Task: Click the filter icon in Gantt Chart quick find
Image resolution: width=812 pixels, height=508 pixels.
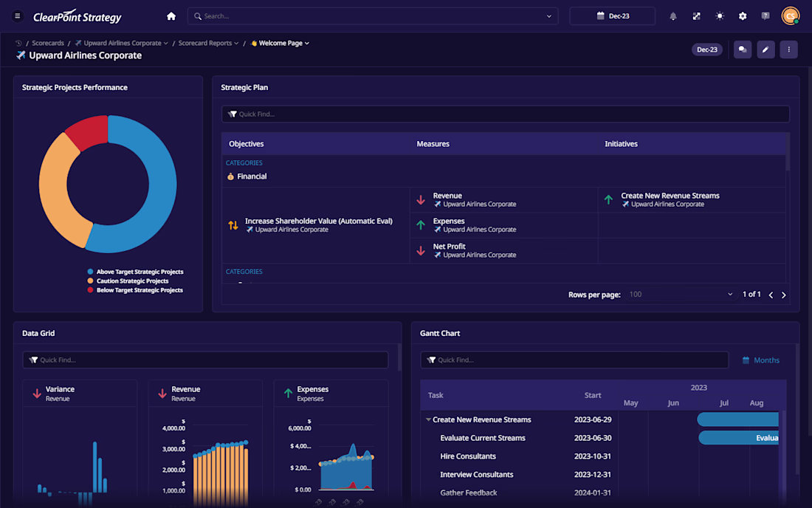Action: click(x=431, y=360)
